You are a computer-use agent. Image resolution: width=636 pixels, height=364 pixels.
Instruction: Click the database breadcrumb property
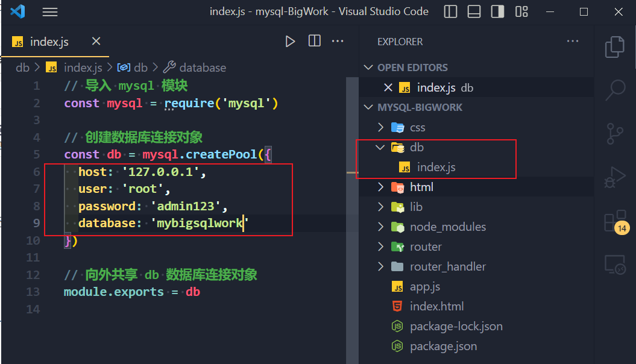coord(195,67)
